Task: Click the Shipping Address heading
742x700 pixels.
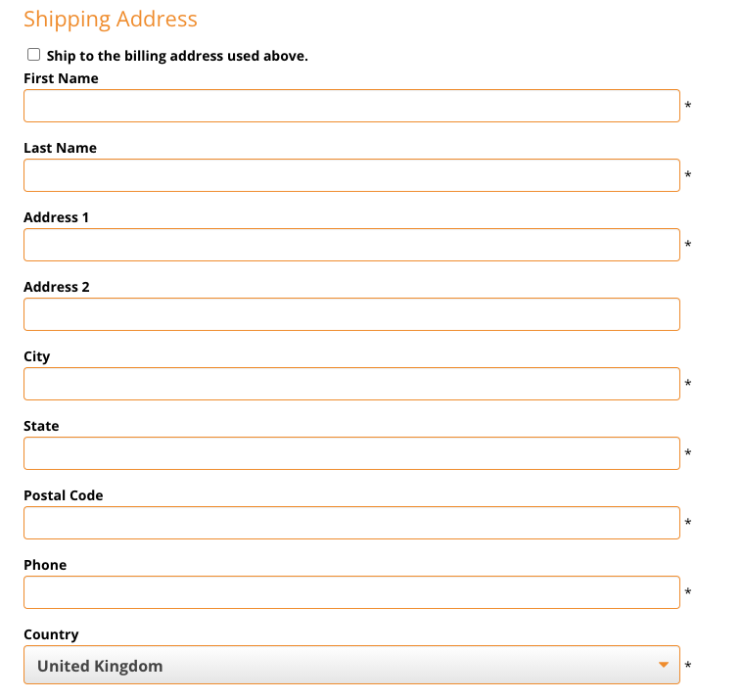Action: (111, 20)
